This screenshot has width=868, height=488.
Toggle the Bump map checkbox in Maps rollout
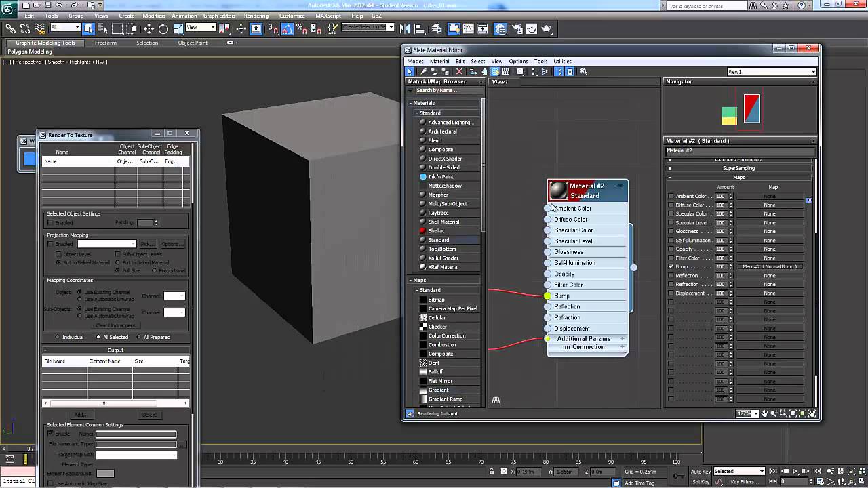pyautogui.click(x=671, y=266)
